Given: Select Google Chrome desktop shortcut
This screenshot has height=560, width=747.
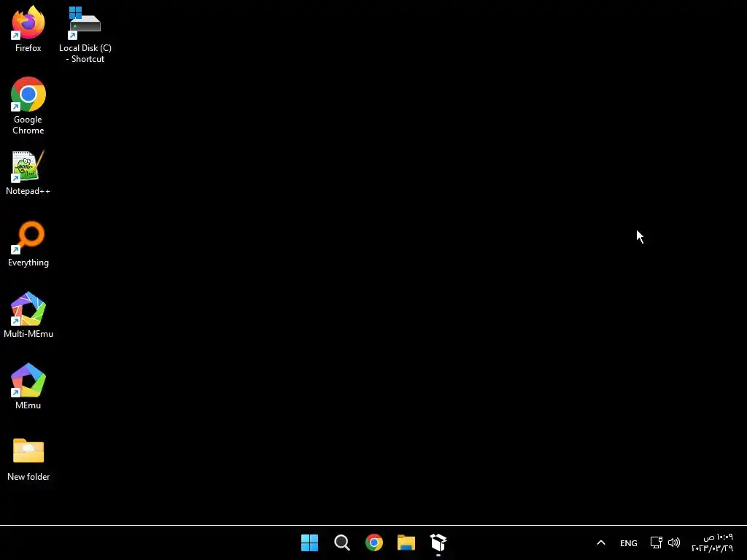Looking at the screenshot, I should pos(28,106).
